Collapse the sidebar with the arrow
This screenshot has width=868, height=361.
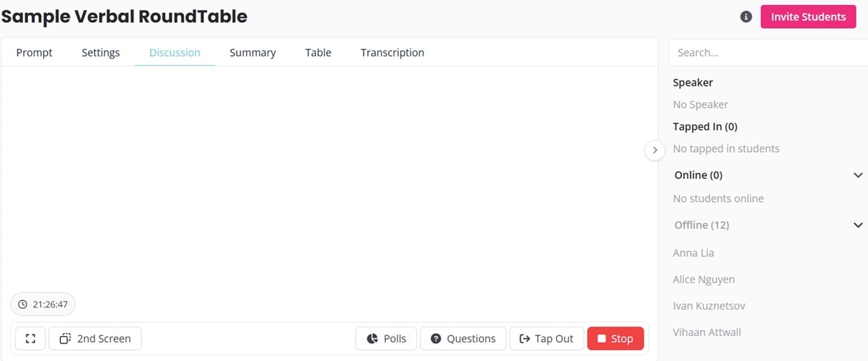click(x=655, y=150)
